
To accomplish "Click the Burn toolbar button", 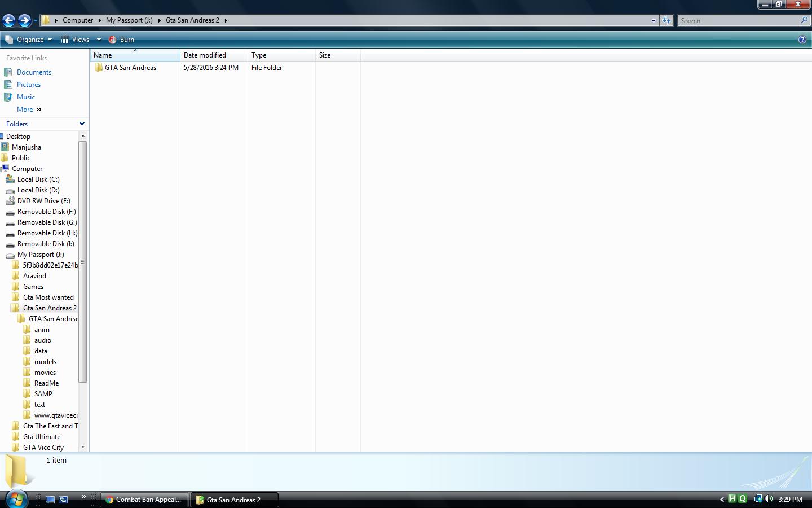I will (x=121, y=40).
